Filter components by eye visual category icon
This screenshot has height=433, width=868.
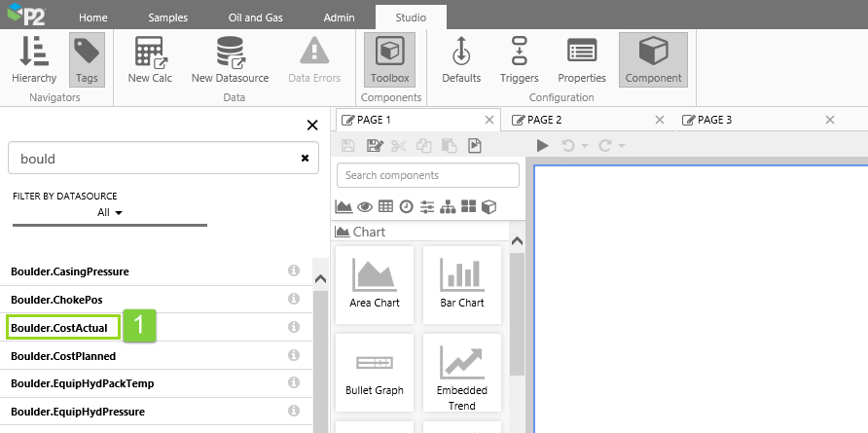pyautogui.click(x=365, y=207)
